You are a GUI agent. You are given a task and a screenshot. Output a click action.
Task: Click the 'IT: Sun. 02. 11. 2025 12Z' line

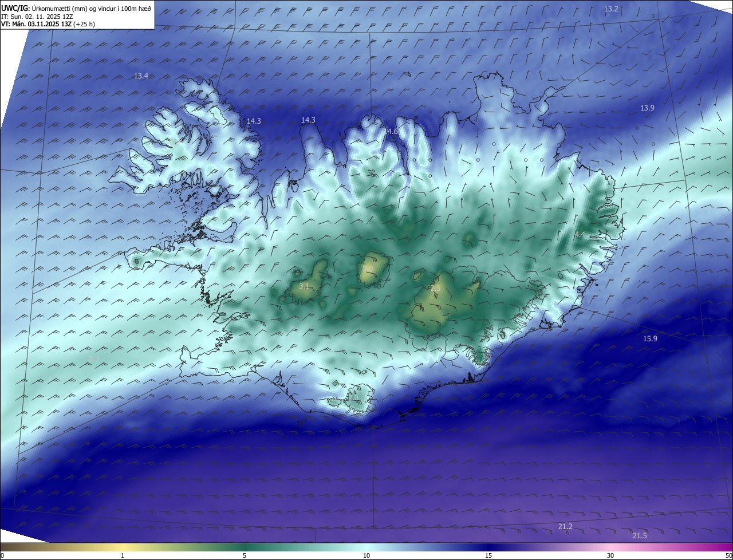tap(37, 17)
